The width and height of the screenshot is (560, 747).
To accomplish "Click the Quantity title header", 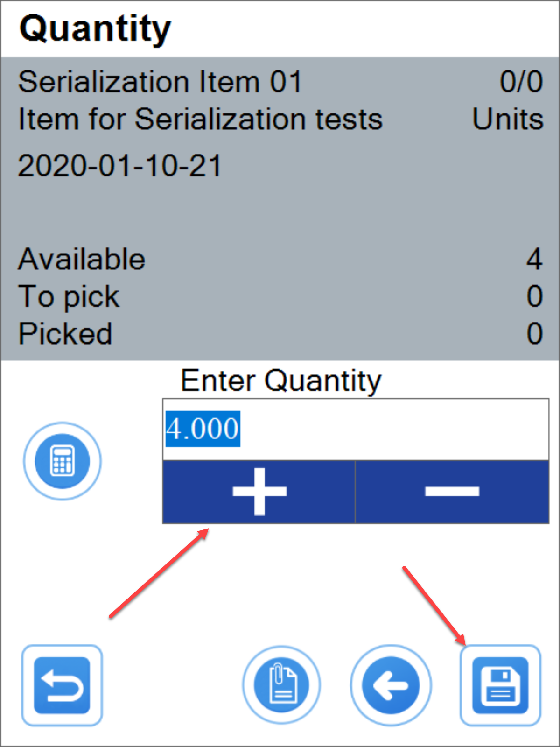I will coord(95,28).
